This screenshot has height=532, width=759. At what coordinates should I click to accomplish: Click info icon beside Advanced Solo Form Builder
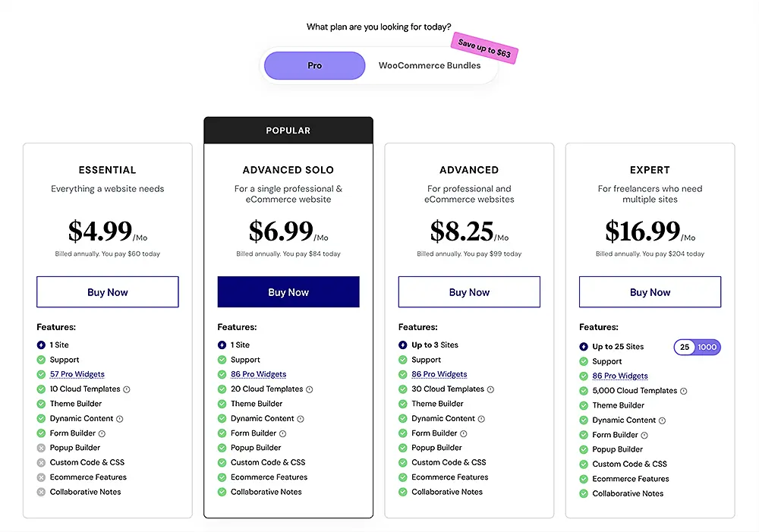click(282, 433)
